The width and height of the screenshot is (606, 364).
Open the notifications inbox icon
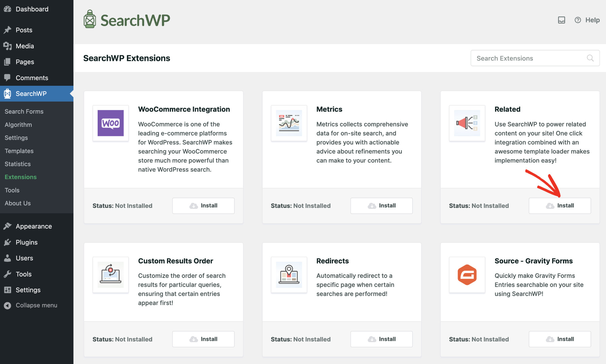[x=562, y=20]
